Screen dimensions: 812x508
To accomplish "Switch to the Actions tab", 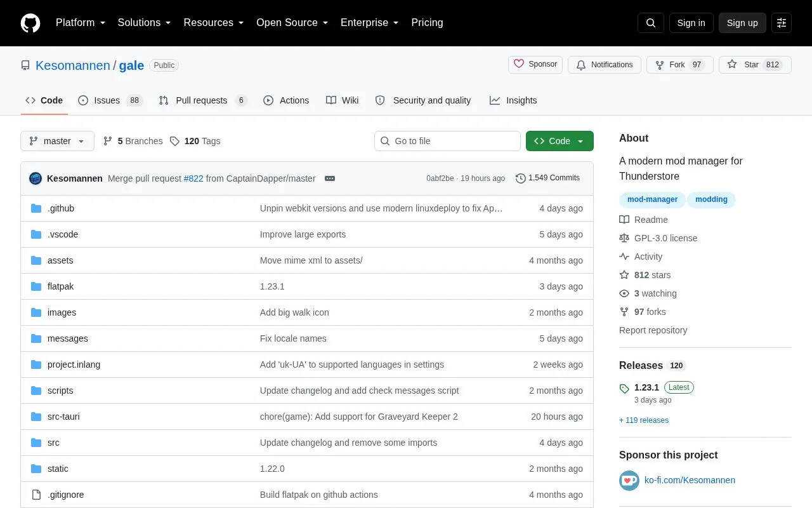I will click(x=286, y=100).
